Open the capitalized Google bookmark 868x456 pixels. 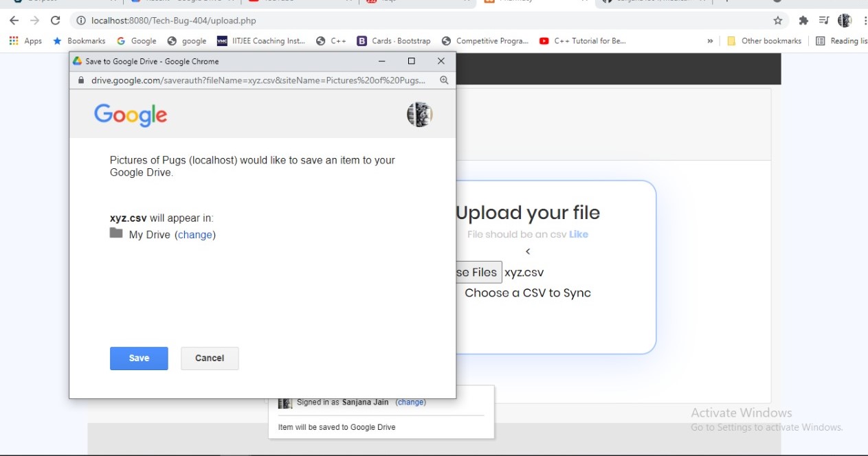pos(137,41)
